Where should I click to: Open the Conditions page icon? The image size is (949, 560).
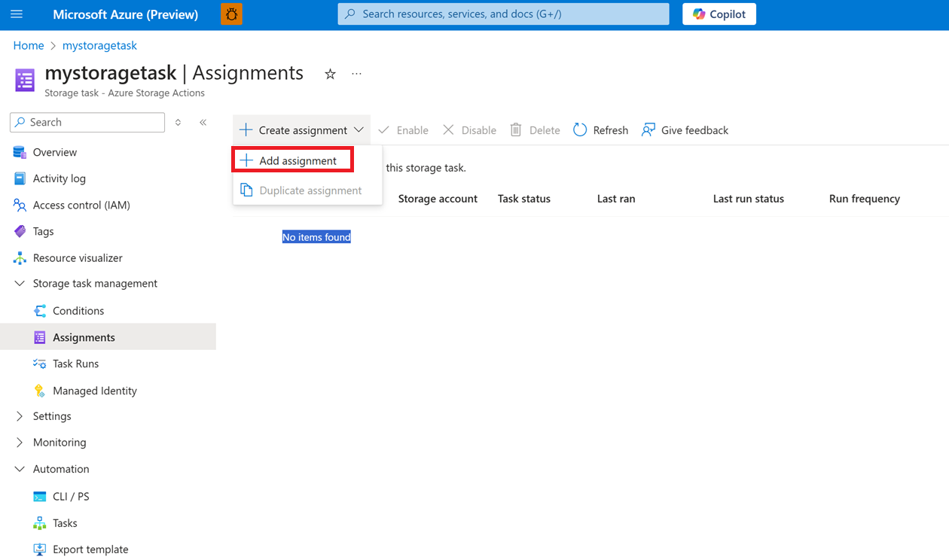pos(40,310)
